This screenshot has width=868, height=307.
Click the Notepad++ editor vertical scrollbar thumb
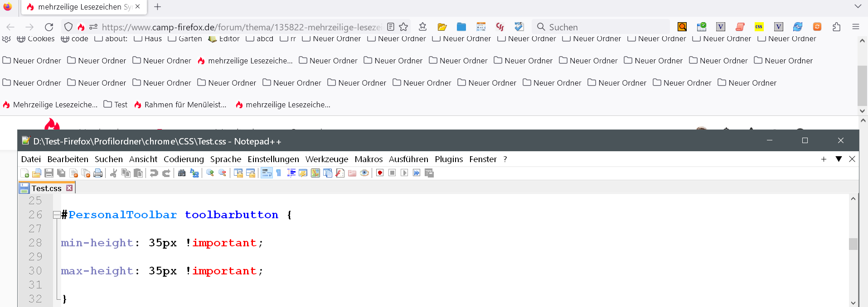(853, 244)
